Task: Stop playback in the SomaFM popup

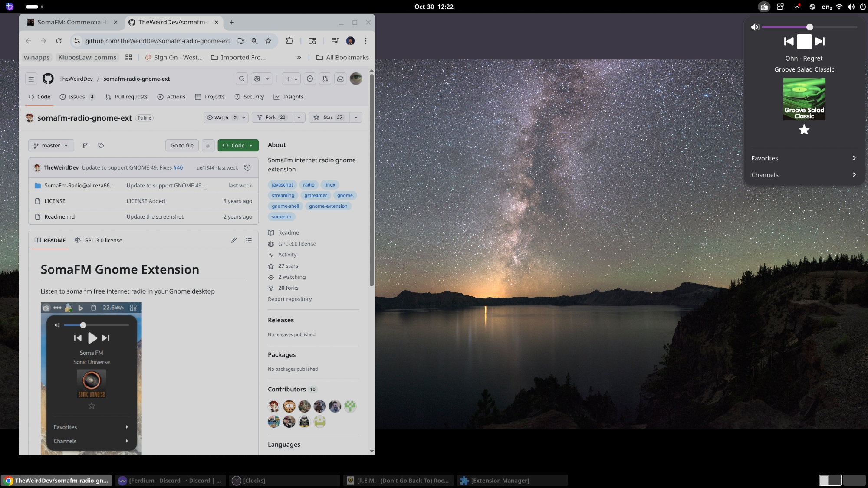Action: pyautogui.click(x=804, y=42)
